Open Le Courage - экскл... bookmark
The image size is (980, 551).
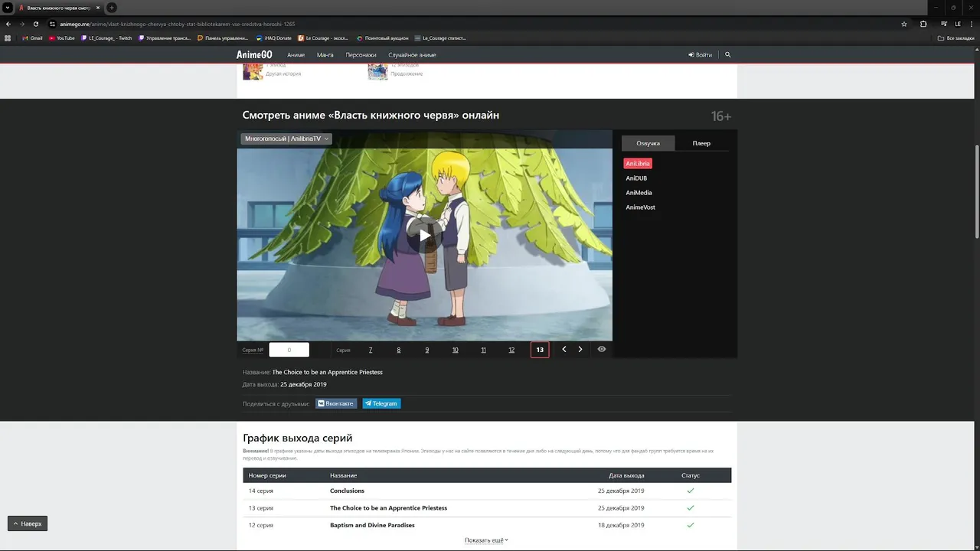pos(325,37)
